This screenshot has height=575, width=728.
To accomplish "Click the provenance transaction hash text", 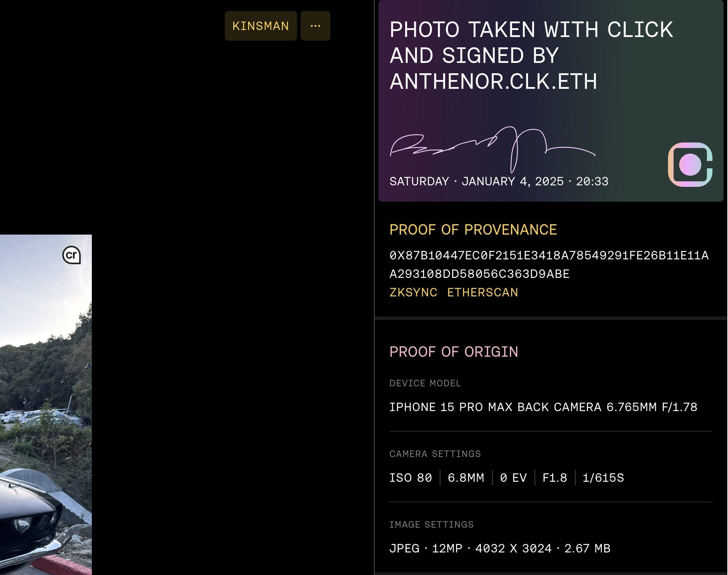I will [549, 265].
